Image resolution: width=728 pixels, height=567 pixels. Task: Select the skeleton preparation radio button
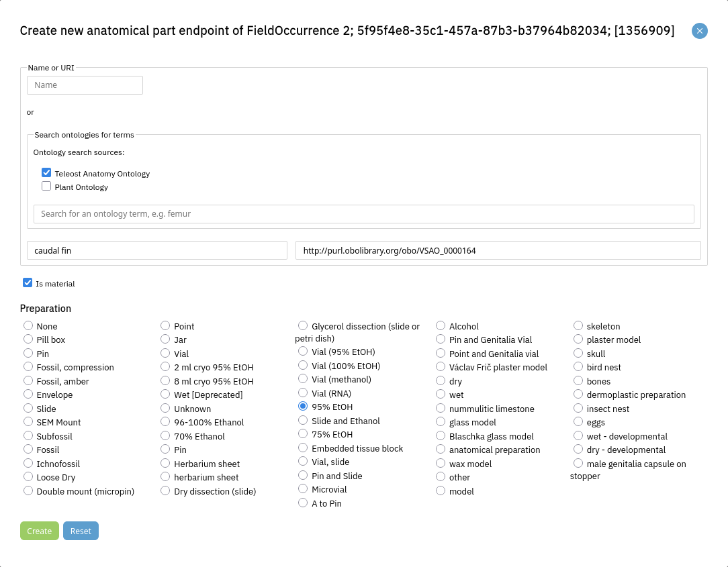click(578, 326)
